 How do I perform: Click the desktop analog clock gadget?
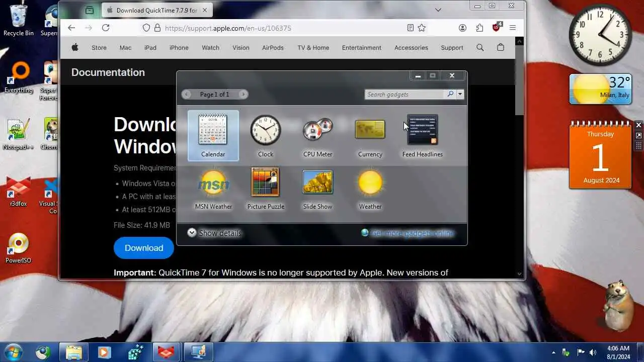pyautogui.click(x=600, y=35)
